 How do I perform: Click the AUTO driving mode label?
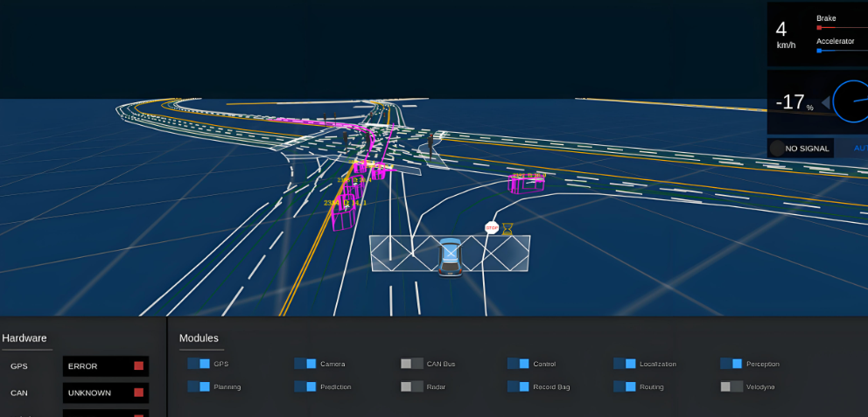[860, 149]
